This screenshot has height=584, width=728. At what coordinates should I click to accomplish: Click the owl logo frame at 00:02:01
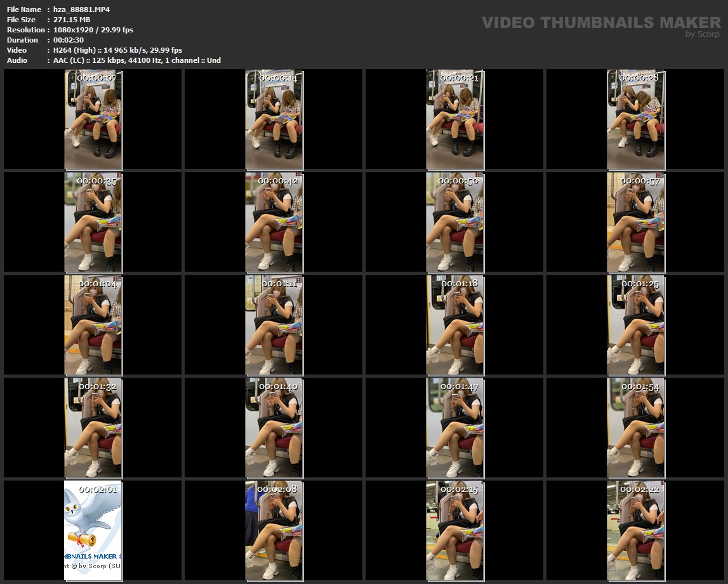(93, 531)
